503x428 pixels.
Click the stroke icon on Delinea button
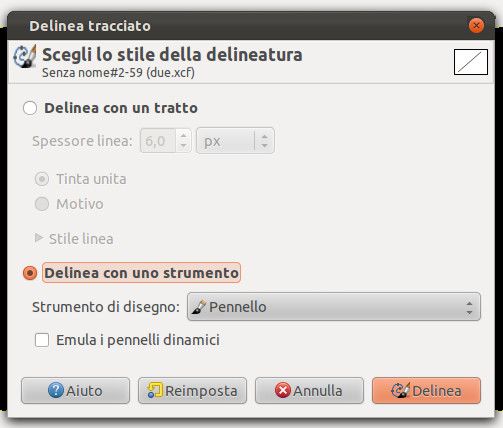[x=401, y=390]
